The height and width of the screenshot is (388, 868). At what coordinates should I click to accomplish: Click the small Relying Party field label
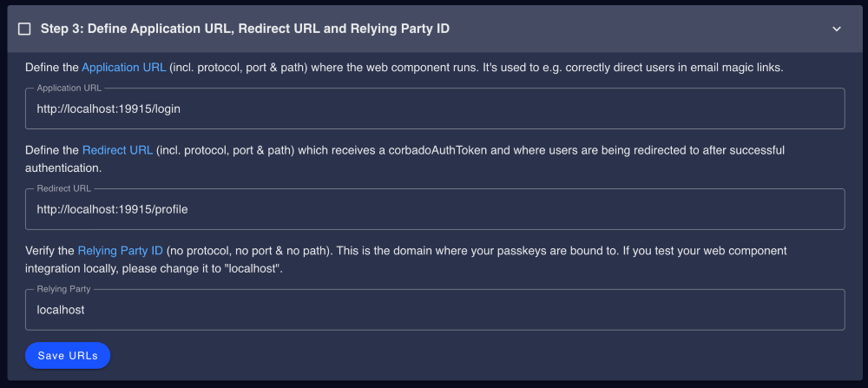pyautogui.click(x=63, y=289)
